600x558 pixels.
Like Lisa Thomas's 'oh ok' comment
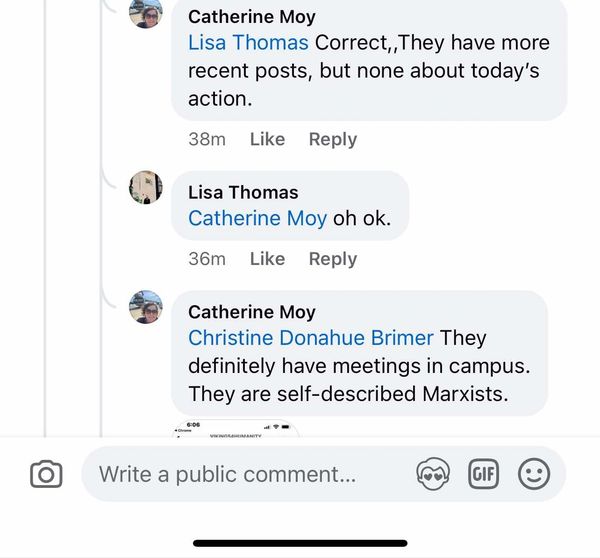(x=267, y=259)
